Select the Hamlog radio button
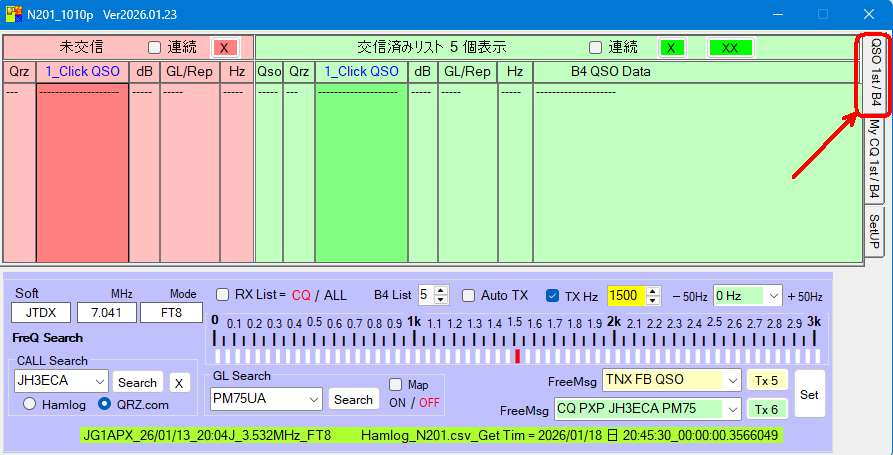Screen dimensions: 893x455 (29, 404)
